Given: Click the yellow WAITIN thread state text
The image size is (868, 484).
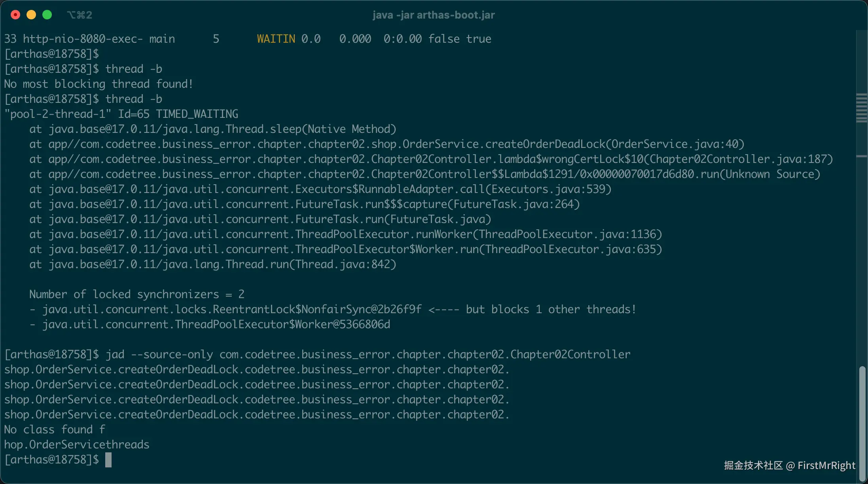Looking at the screenshot, I should pos(276,39).
